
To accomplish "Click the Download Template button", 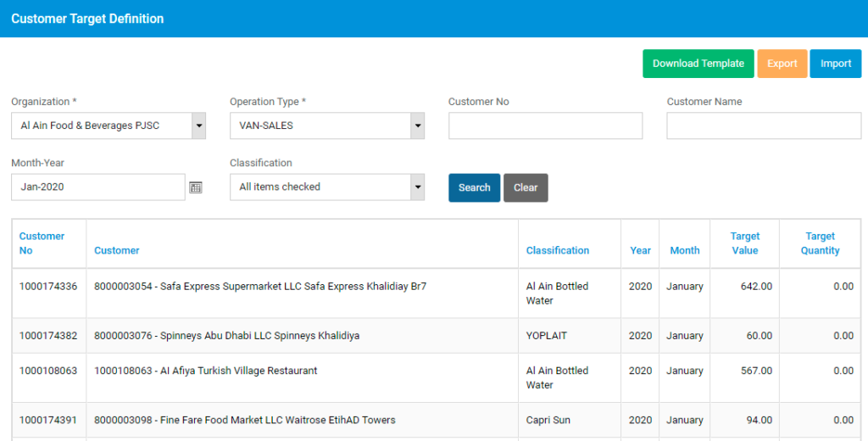I will coord(698,64).
